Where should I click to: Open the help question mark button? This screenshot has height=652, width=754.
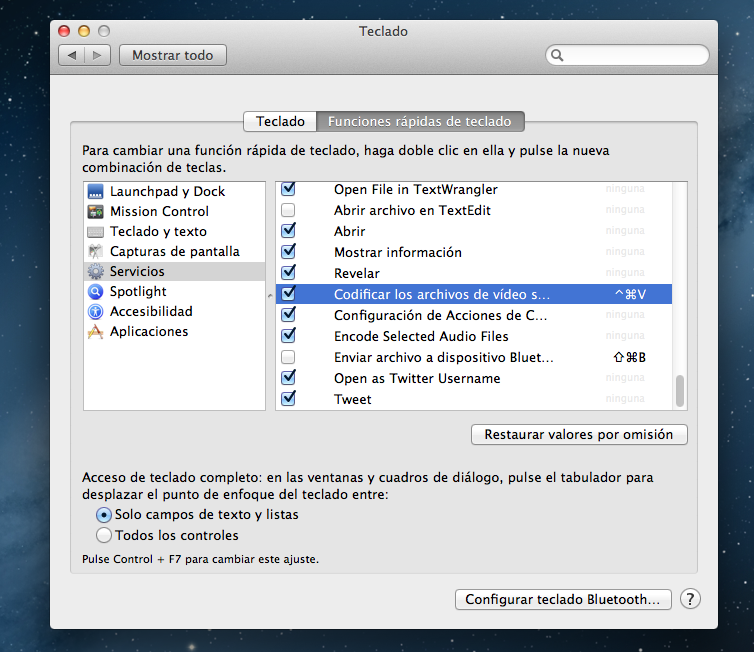pyautogui.click(x=690, y=599)
